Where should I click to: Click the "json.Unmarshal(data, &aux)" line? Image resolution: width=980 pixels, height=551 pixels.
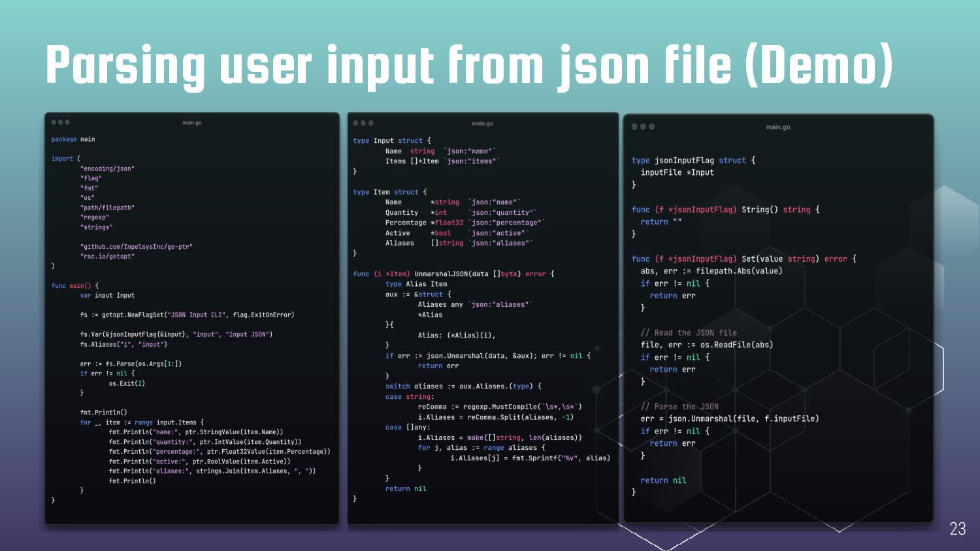pyautogui.click(x=488, y=356)
